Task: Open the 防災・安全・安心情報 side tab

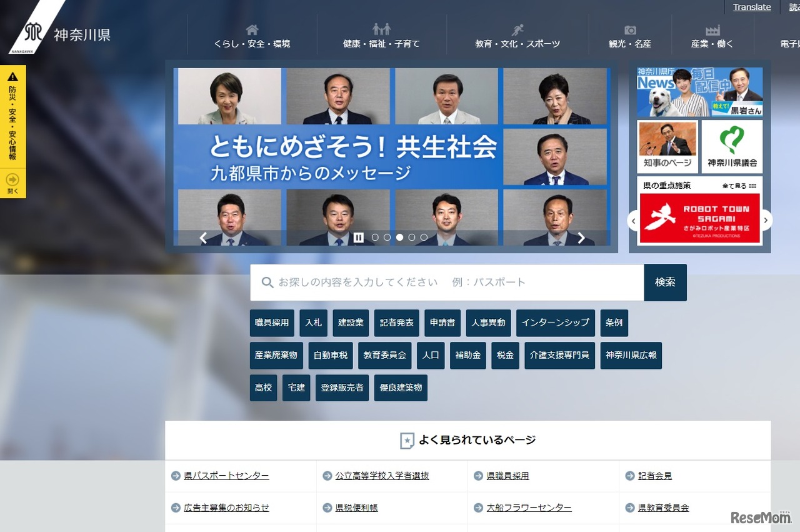Action: tap(13, 116)
